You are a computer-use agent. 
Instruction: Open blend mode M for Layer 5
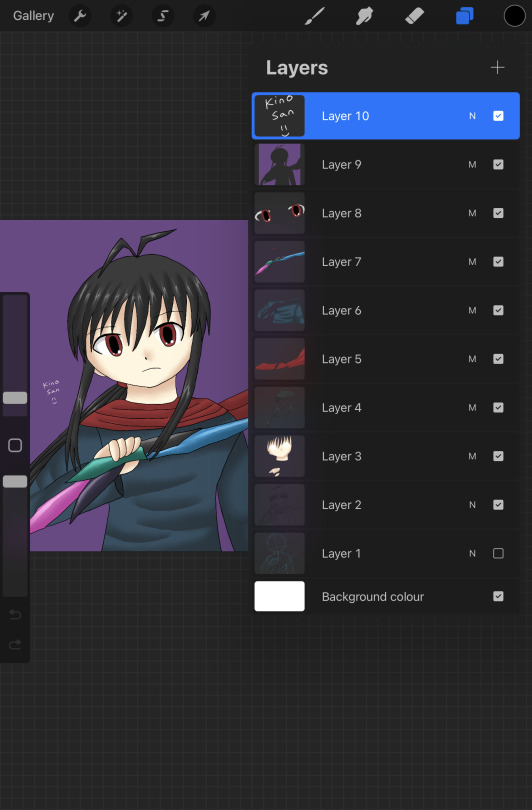click(472, 359)
